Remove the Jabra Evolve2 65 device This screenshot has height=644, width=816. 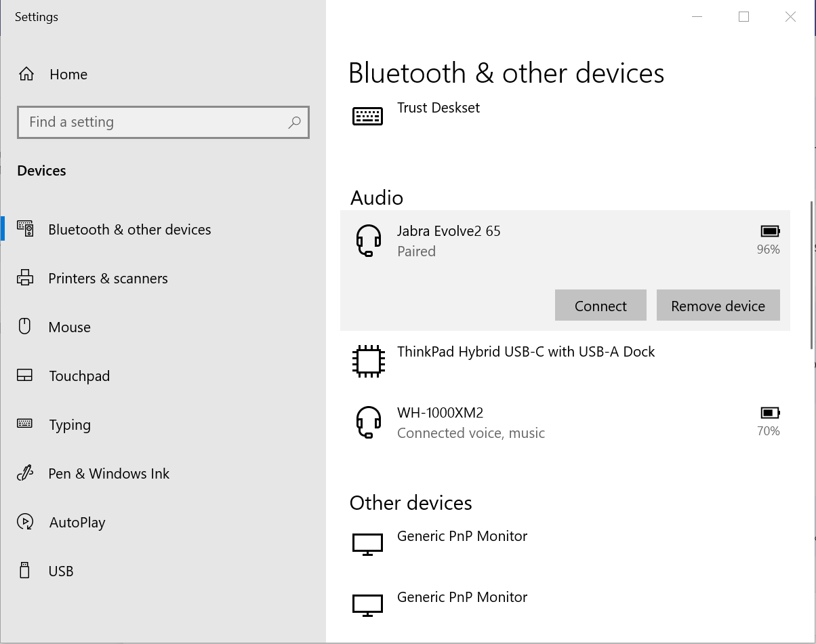718,306
